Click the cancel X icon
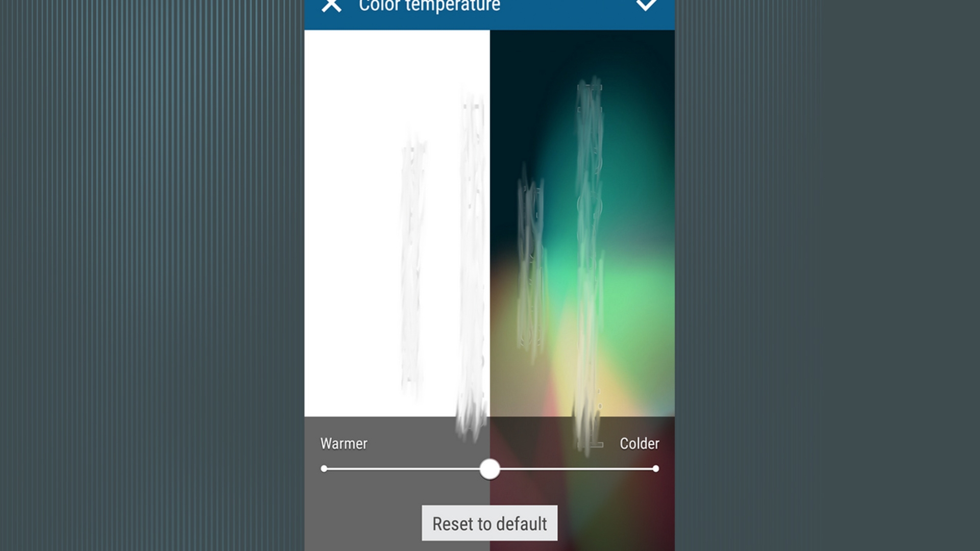 click(x=330, y=6)
